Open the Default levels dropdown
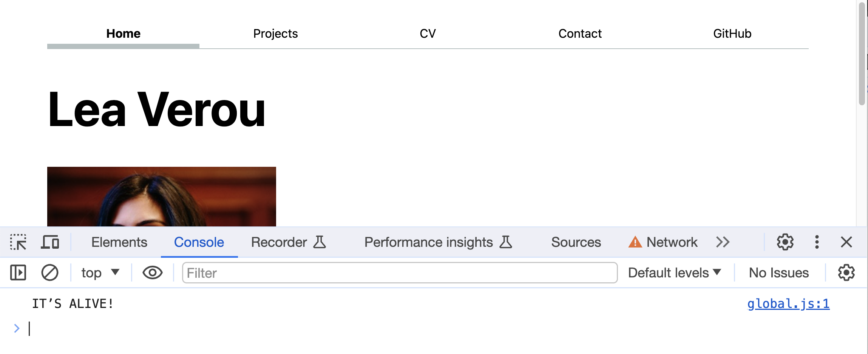 675,272
